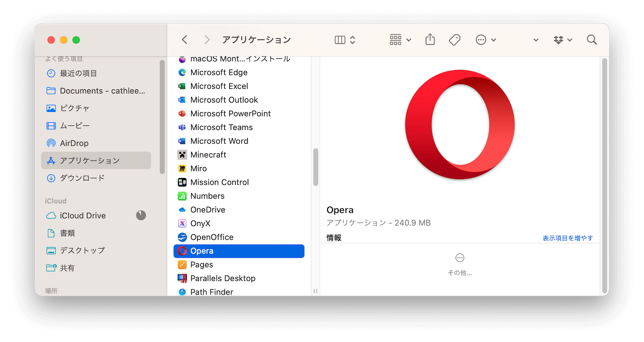Viewport: 644px width, 342px height.
Task: Select Microsoft Word app icon
Action: point(182,141)
